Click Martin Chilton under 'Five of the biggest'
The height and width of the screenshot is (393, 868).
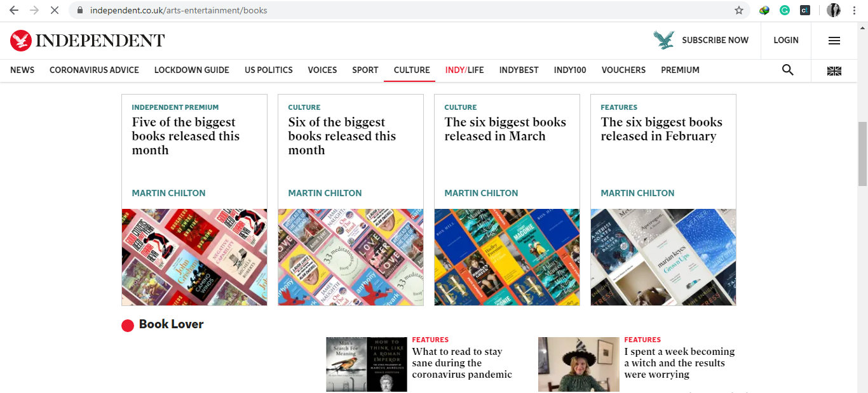tap(168, 193)
